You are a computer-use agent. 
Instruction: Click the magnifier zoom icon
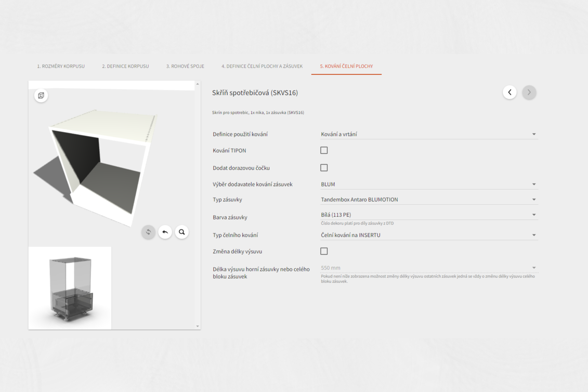[181, 232]
